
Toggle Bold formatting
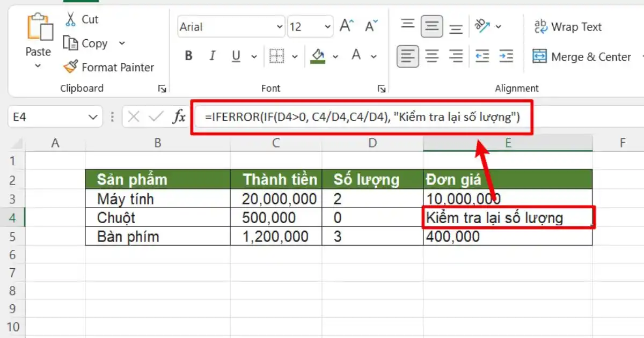(188, 56)
